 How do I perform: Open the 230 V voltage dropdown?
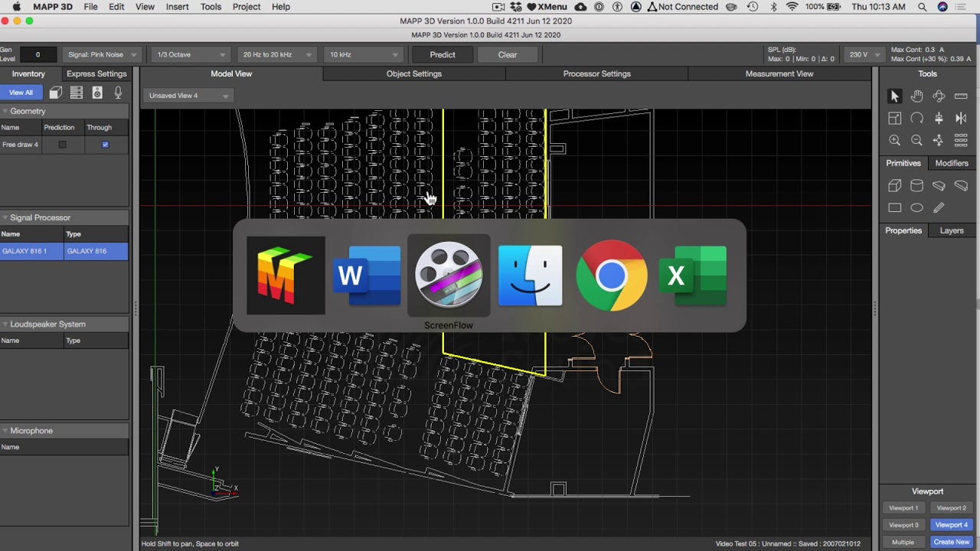pyautogui.click(x=864, y=54)
